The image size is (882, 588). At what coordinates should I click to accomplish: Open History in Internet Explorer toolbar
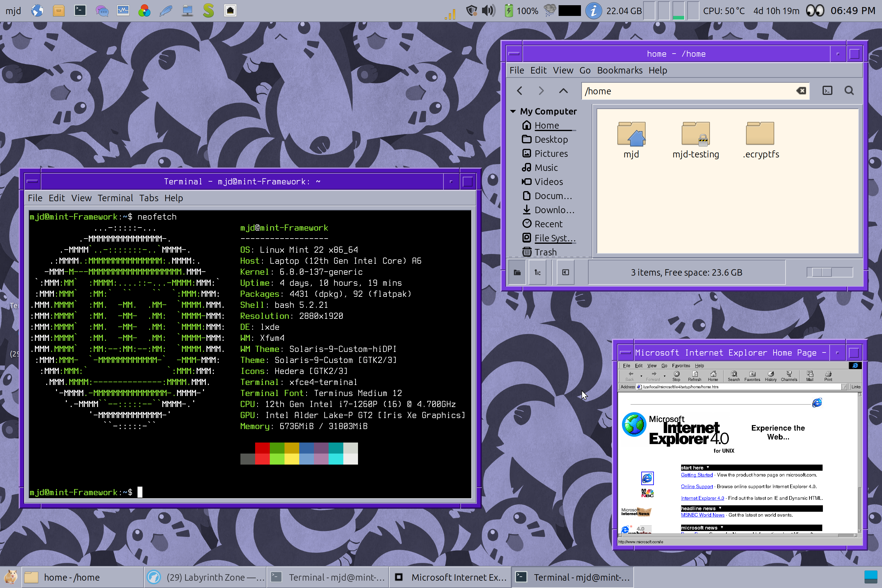point(771,376)
